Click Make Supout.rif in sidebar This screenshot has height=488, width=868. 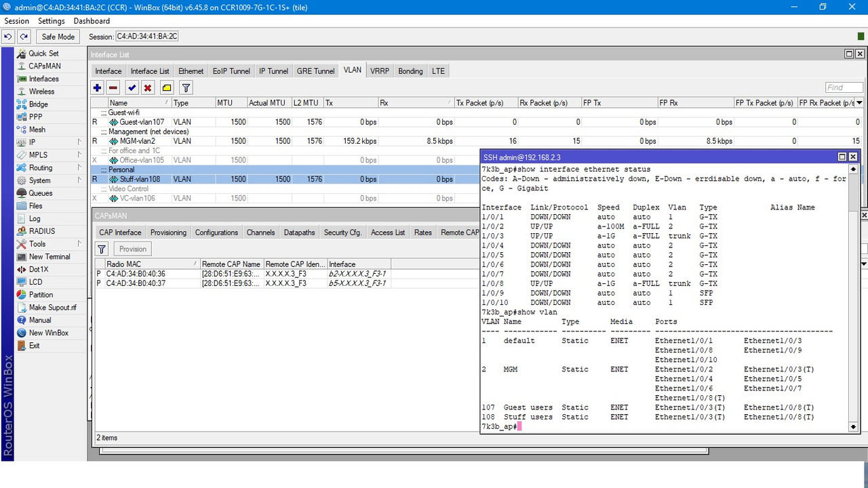(x=52, y=308)
